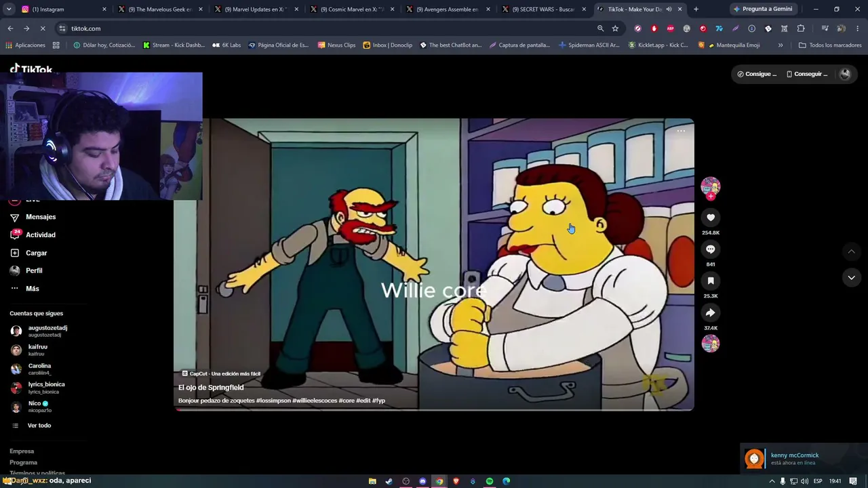Screen dimensions: 868x488
Task: Bookmark this page with the star icon
Action: (615, 28)
